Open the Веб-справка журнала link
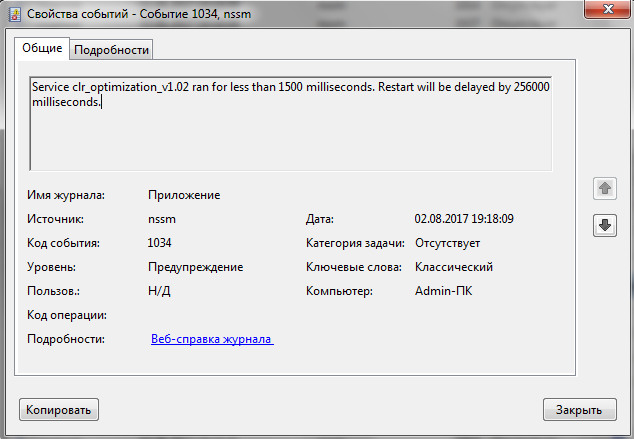The width and height of the screenshot is (634, 439). [x=212, y=339]
